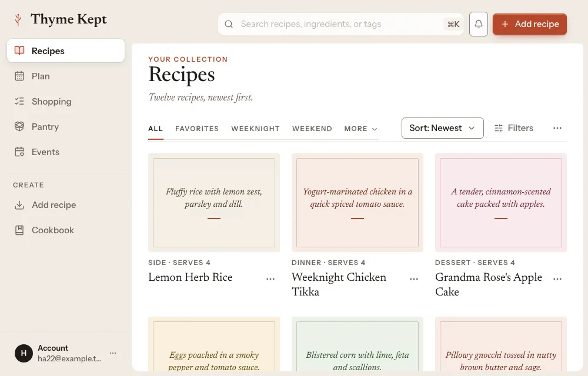Screen dimensions: 588x376
Task: Click the Events calendar-heart icon
Action: click(x=19, y=152)
